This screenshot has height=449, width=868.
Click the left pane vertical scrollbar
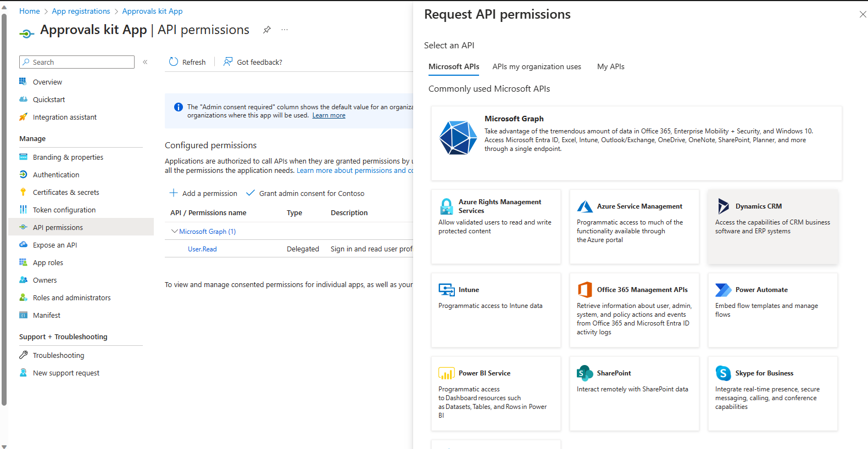4,209
